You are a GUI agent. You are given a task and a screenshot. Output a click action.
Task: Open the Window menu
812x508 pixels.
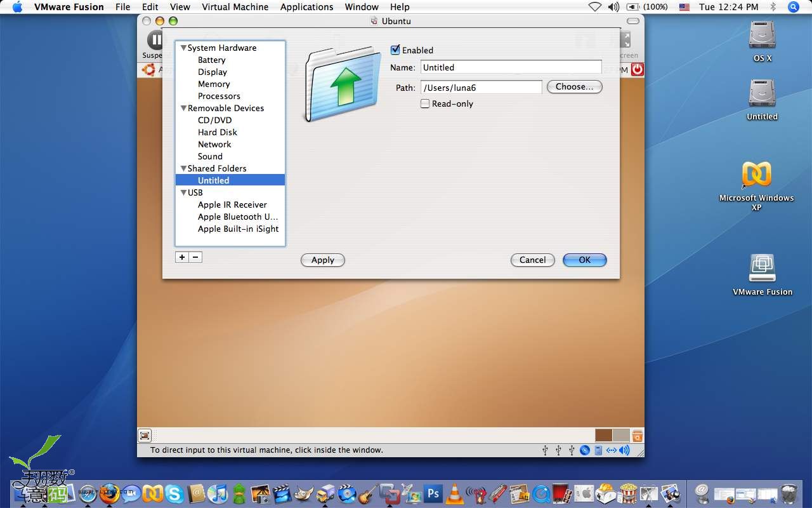(362, 7)
